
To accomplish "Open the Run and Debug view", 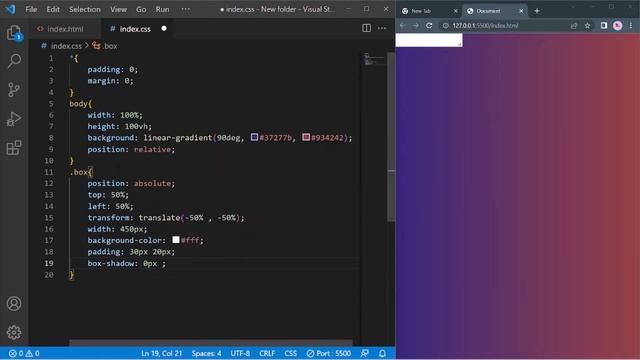I will [14, 119].
